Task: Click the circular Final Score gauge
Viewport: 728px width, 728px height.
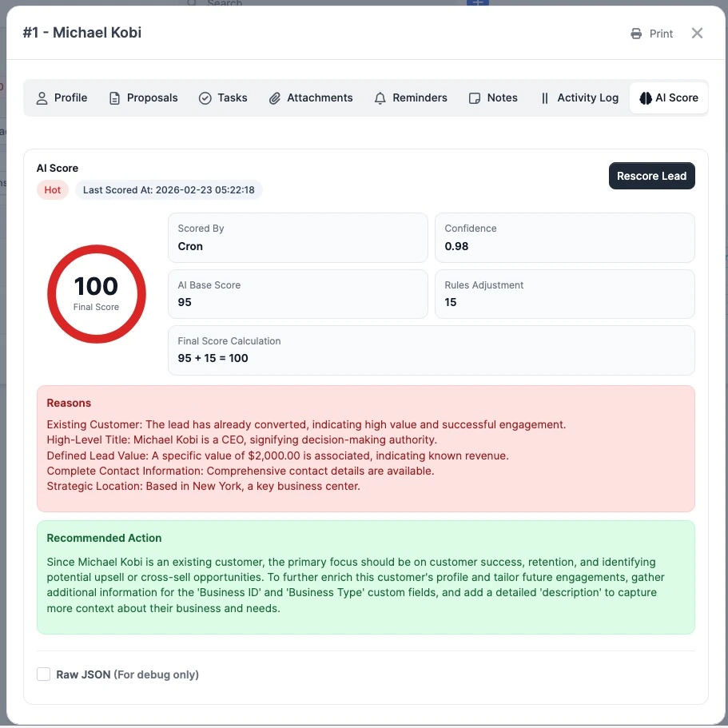Action: [x=96, y=294]
